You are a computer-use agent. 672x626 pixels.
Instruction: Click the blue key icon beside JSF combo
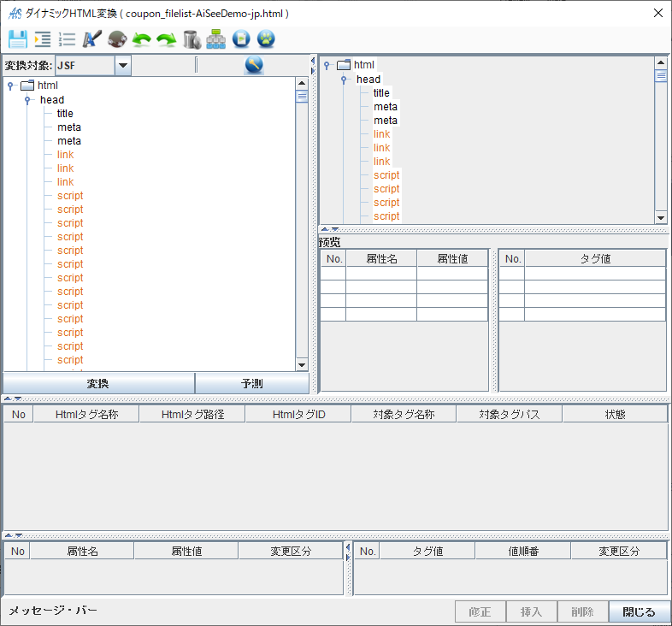point(254,65)
